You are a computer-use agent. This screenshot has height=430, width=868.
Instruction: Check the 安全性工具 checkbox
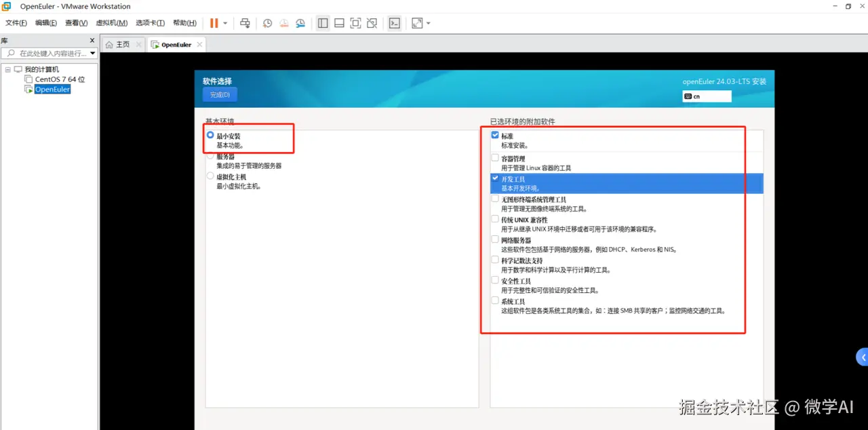[495, 280]
